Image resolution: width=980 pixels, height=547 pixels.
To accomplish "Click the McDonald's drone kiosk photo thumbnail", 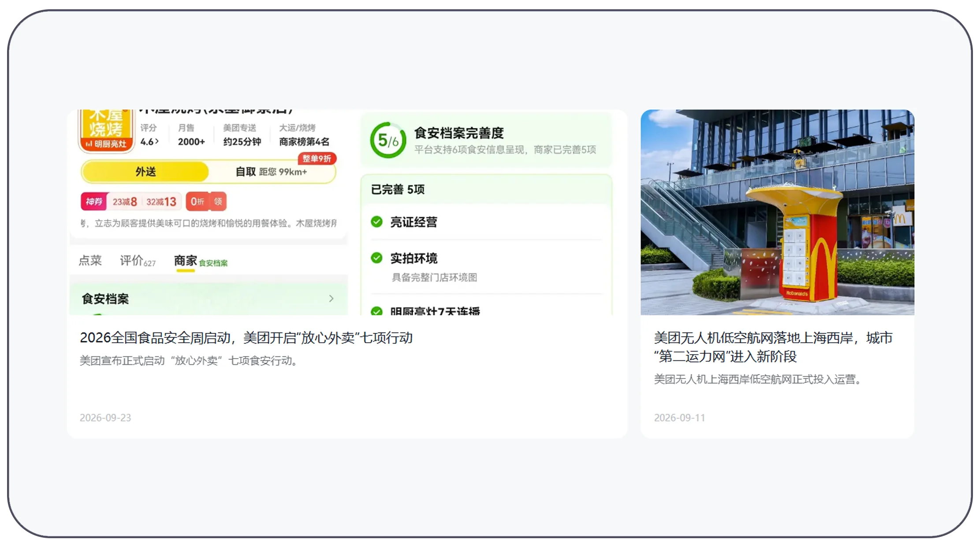I will pos(777,212).
